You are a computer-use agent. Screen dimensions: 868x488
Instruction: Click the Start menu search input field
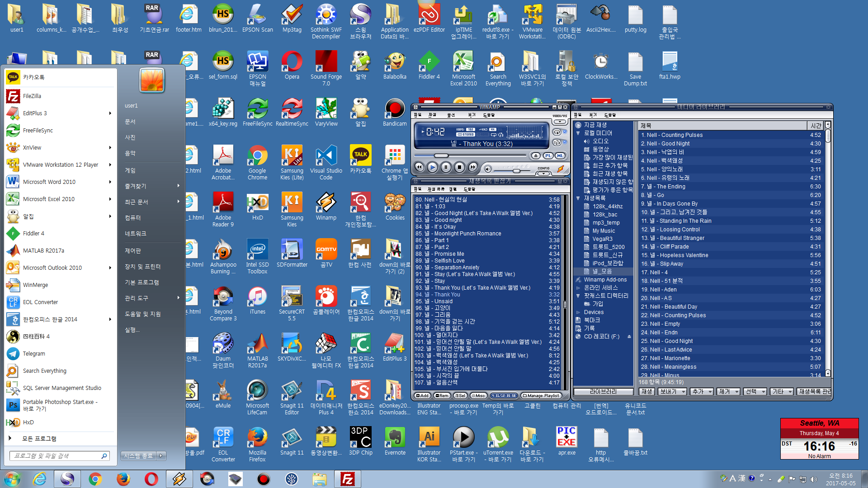click(59, 456)
